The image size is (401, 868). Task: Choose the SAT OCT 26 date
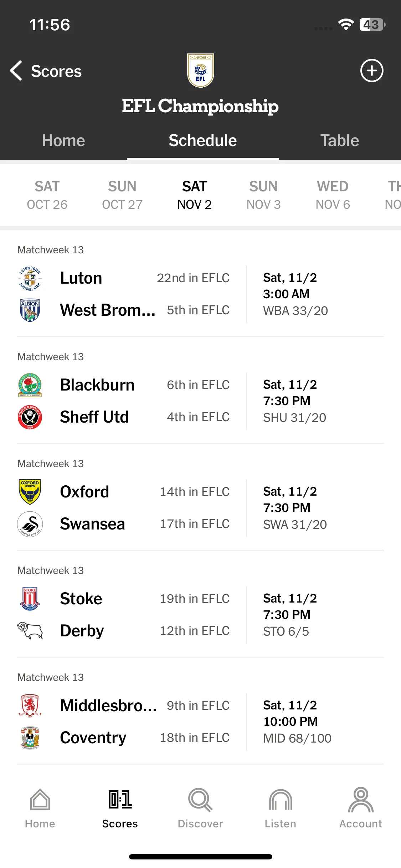[47, 195]
